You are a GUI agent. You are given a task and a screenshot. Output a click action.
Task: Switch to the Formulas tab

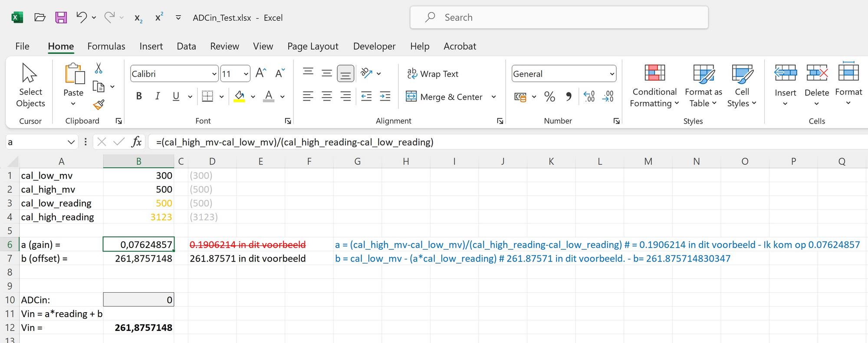(106, 46)
